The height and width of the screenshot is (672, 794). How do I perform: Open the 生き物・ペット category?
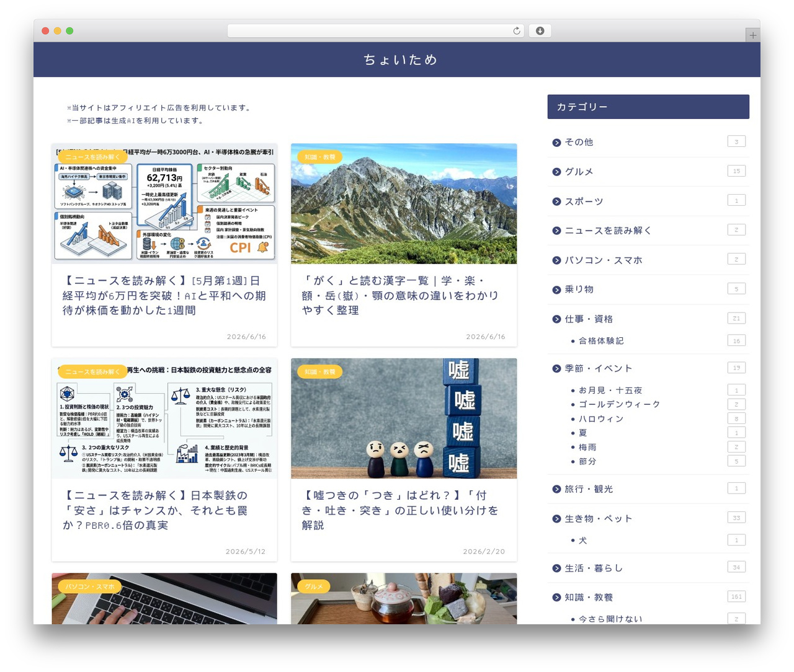[598, 518]
